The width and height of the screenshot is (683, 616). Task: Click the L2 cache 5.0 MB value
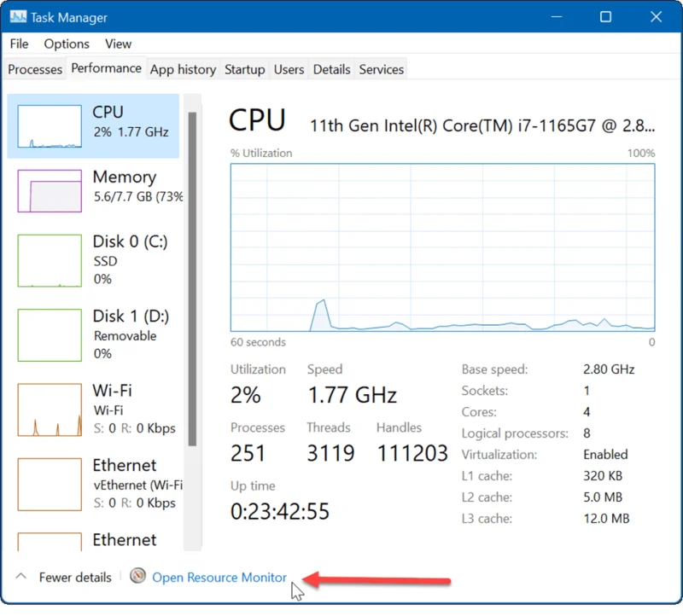click(x=603, y=497)
